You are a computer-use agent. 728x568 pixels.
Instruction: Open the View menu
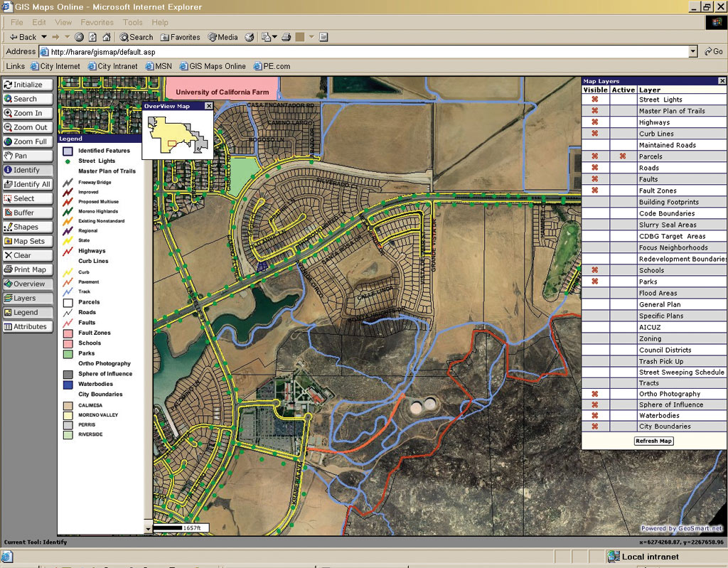coord(63,22)
